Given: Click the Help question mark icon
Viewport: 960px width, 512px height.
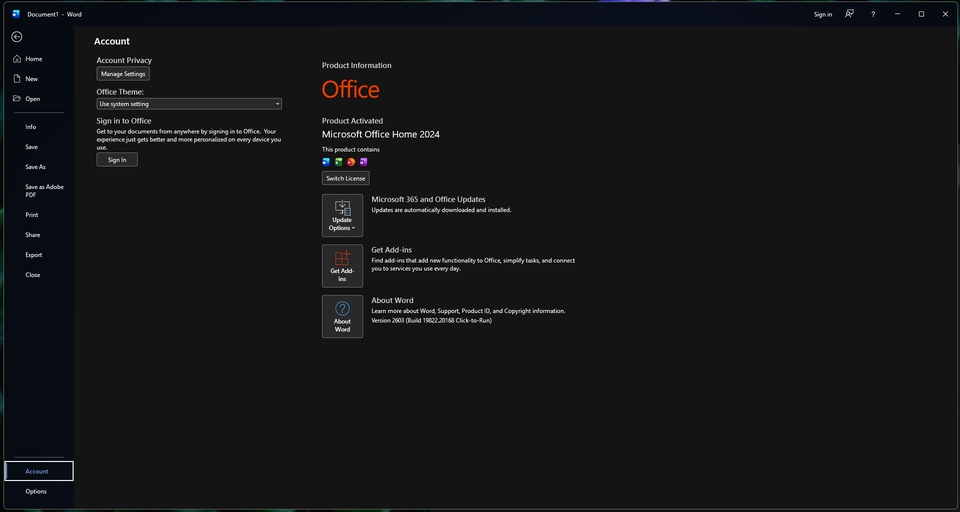Looking at the screenshot, I should click(x=873, y=14).
